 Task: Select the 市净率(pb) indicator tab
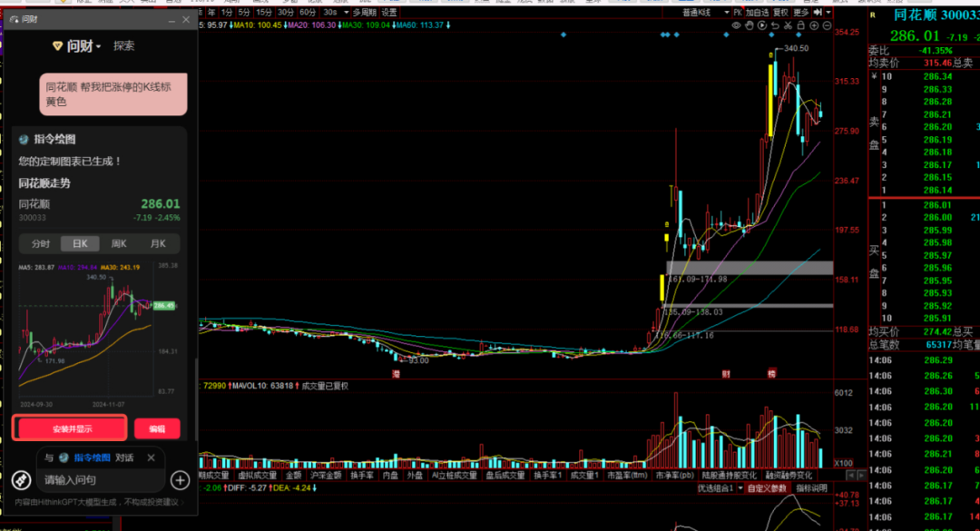(674, 476)
